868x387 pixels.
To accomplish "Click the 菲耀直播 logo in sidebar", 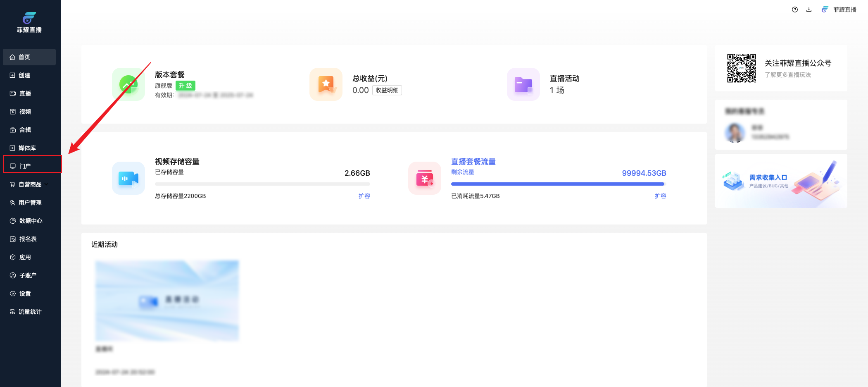I will point(29,22).
